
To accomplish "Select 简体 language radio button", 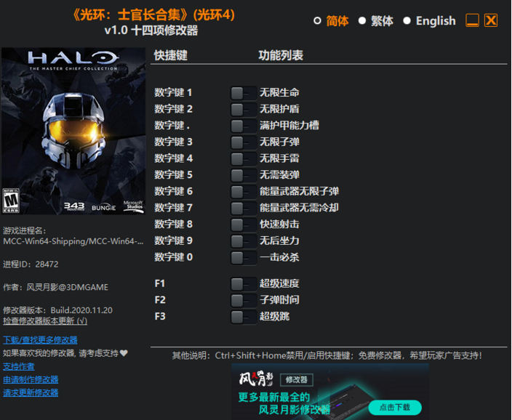I will click(x=317, y=21).
